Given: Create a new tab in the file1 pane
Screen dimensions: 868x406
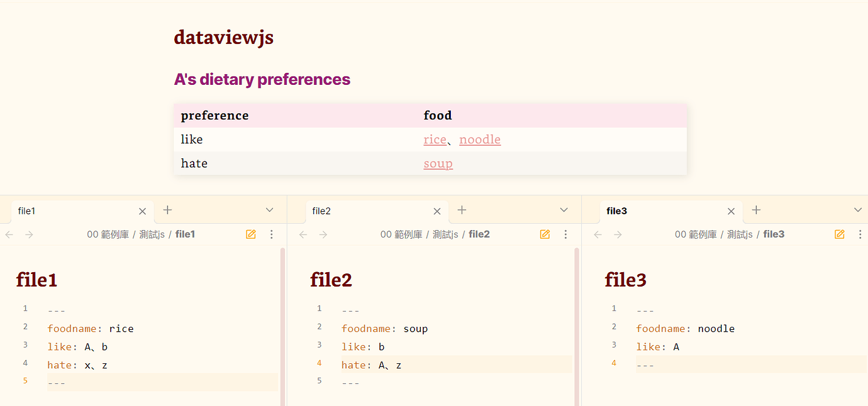Looking at the screenshot, I should tap(167, 210).
